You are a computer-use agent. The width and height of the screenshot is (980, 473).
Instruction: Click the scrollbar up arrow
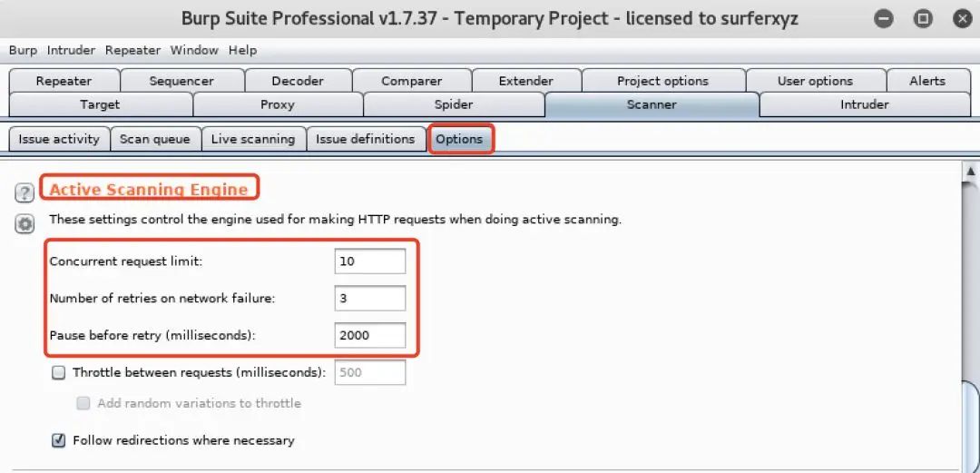click(970, 171)
